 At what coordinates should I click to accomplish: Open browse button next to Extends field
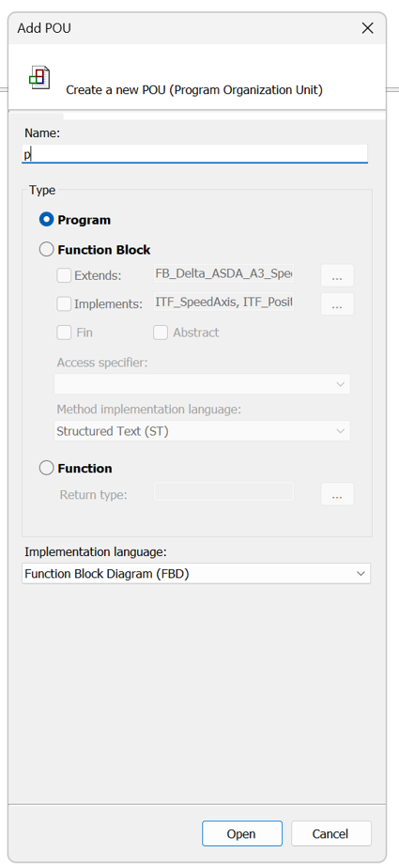pyautogui.click(x=337, y=275)
